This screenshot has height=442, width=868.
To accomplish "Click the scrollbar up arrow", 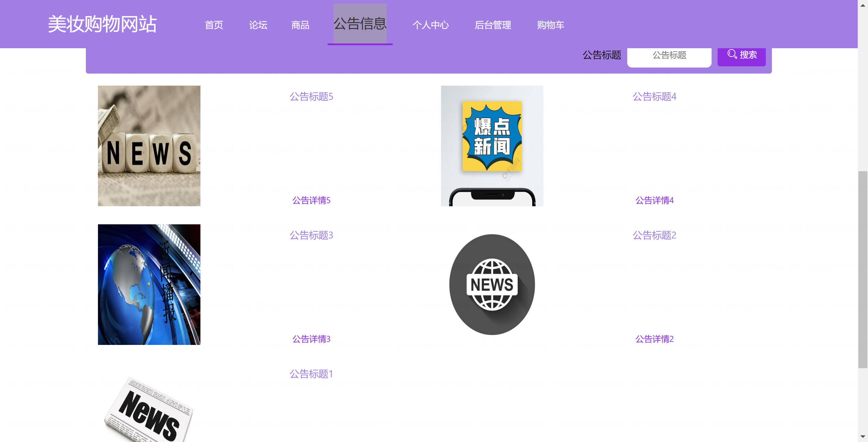I will [863, 5].
